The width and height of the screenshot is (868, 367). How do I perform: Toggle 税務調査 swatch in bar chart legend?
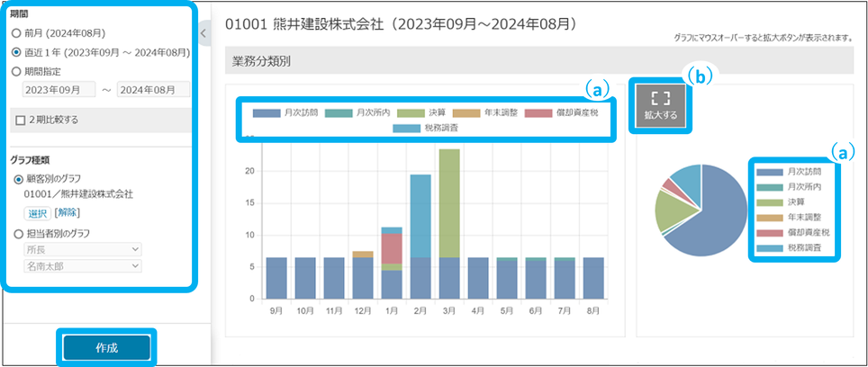tap(409, 129)
